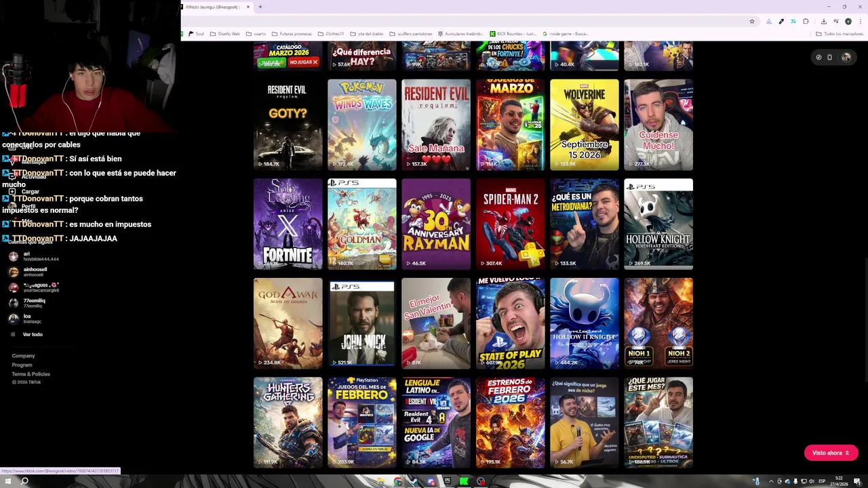This screenshot has height=488, width=868.
Task: Open the Hunters Gathering video
Action: point(288,423)
